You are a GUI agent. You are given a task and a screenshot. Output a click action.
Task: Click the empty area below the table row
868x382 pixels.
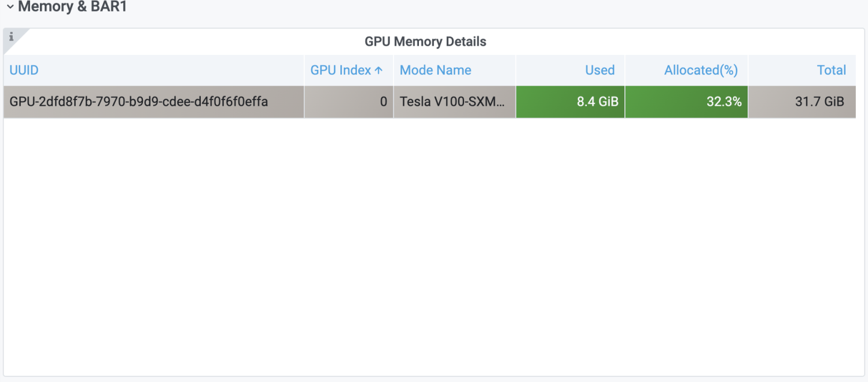pyautogui.click(x=428, y=243)
